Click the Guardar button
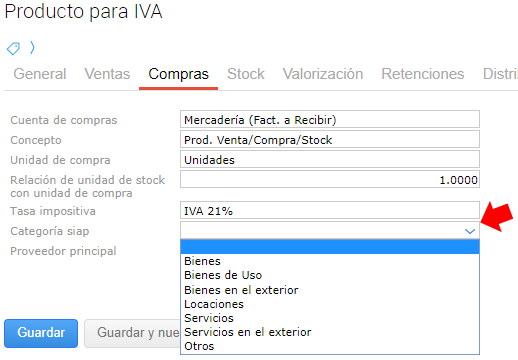The height and width of the screenshot is (360, 518). pos(41,333)
